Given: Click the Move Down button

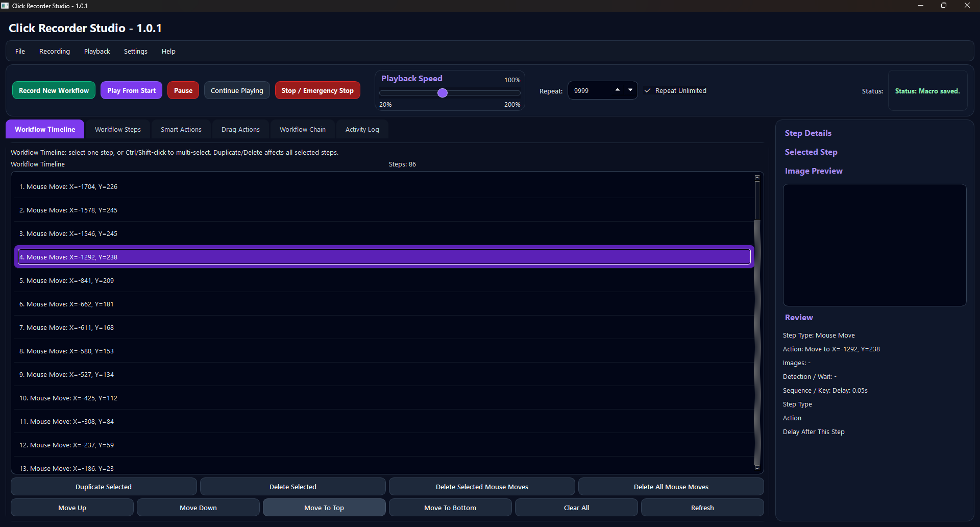Looking at the screenshot, I should tap(198, 508).
